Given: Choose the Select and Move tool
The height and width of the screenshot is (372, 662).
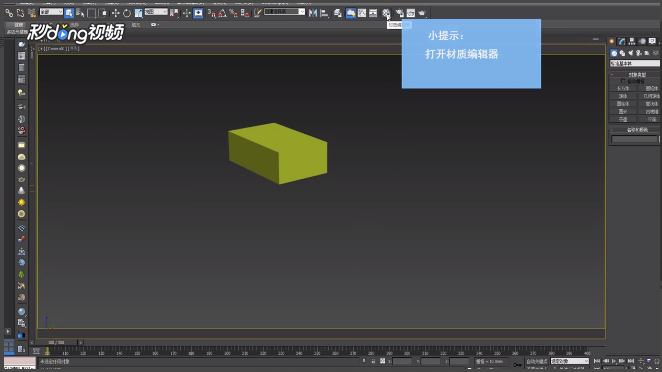Looking at the screenshot, I should tap(115, 13).
